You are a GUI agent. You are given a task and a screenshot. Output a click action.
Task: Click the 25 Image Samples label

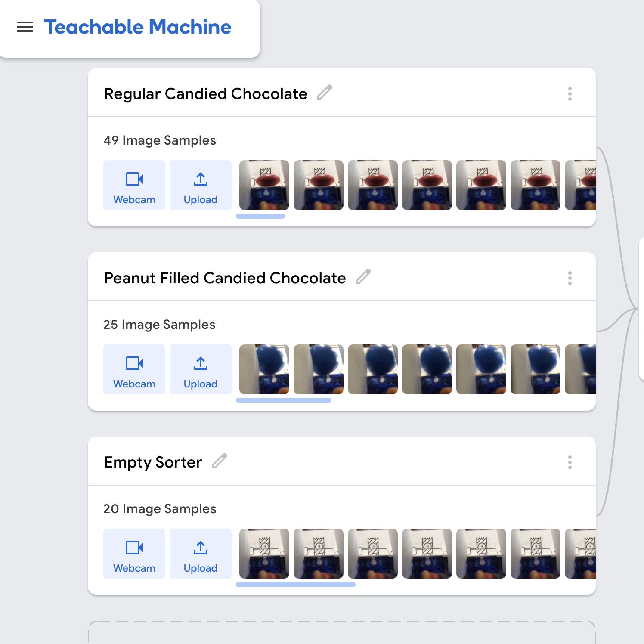[159, 325]
